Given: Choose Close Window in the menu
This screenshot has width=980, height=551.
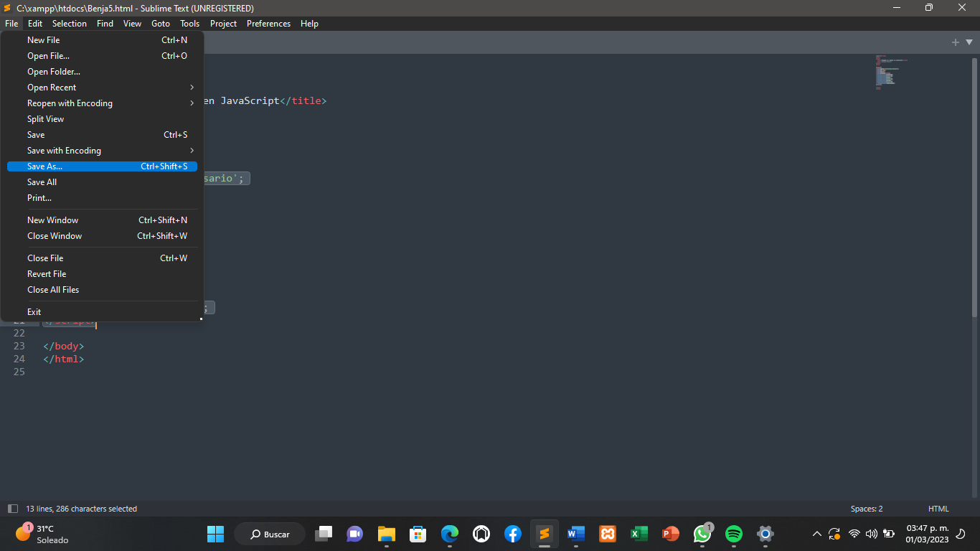Looking at the screenshot, I should (102, 236).
